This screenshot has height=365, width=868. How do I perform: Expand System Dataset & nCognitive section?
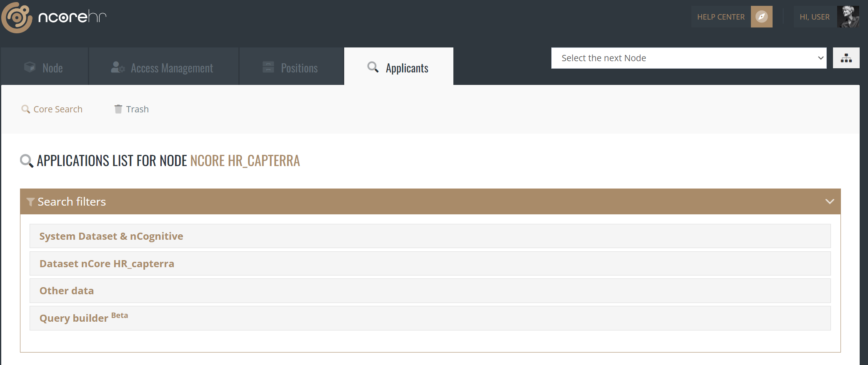tap(430, 236)
